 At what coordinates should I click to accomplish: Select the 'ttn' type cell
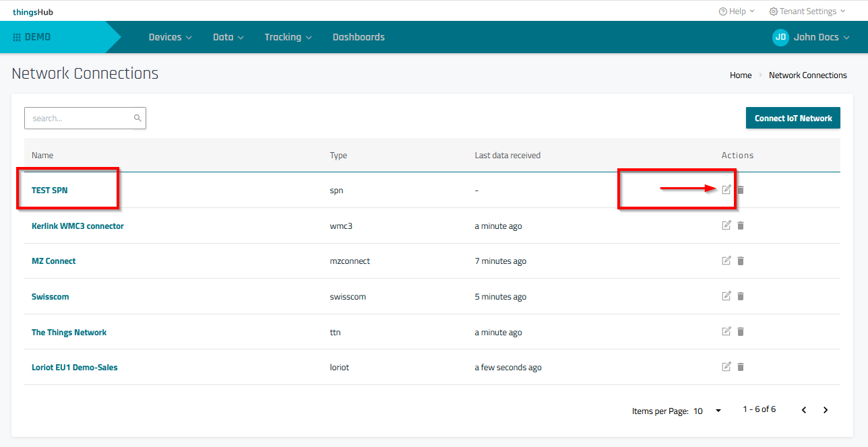point(336,333)
